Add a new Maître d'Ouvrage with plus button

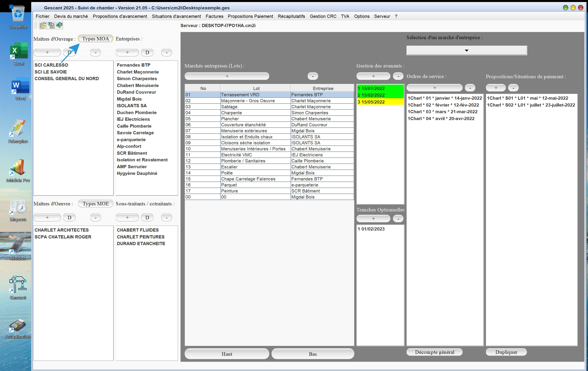point(47,52)
